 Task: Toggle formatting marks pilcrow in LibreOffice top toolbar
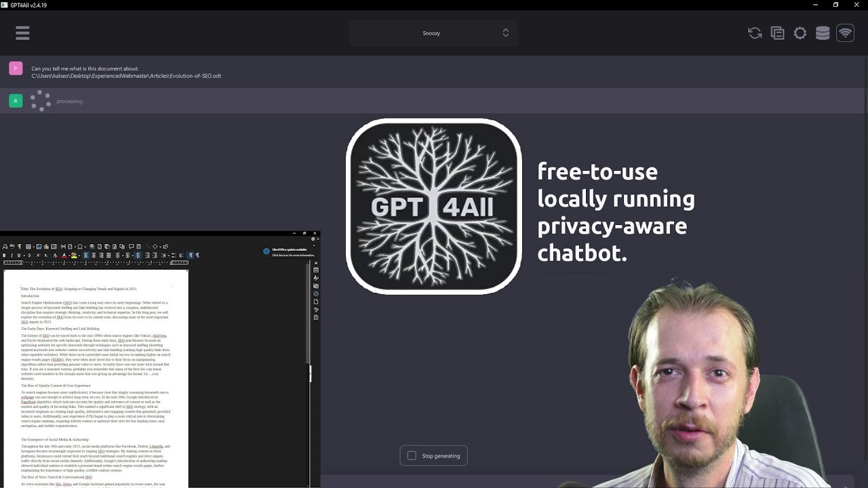[20, 247]
